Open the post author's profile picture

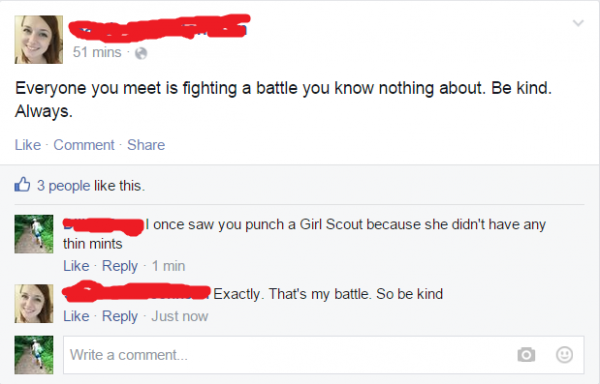pyautogui.click(x=39, y=39)
